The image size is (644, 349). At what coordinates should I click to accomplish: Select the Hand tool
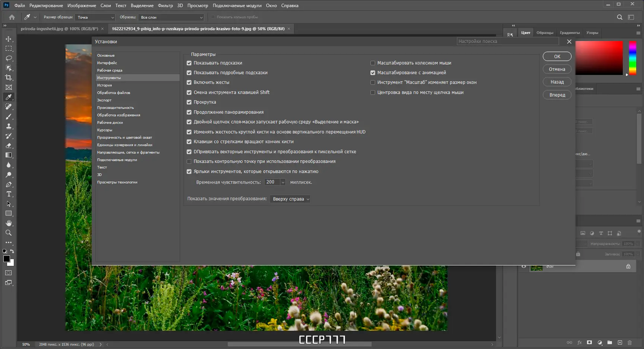pyautogui.click(x=9, y=223)
